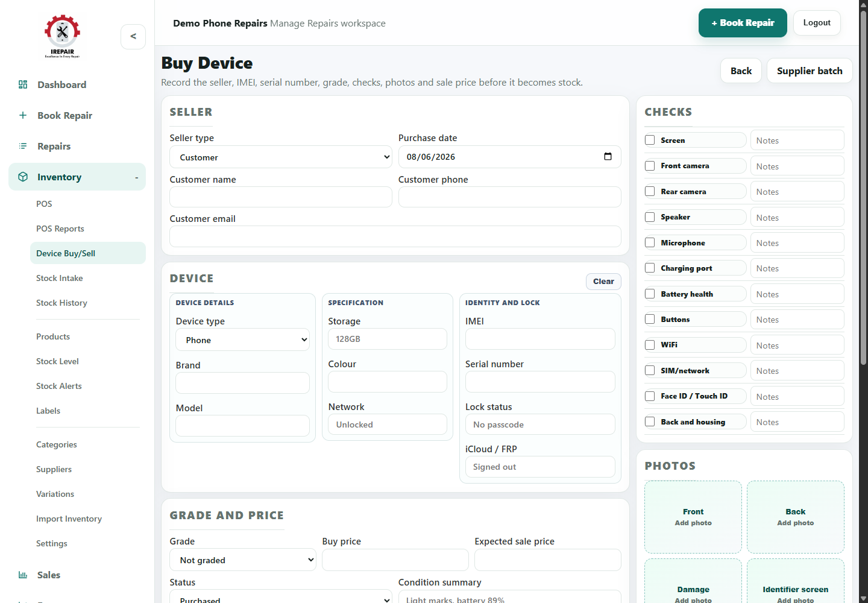Tick the Front camera check
The height and width of the screenshot is (603, 868).
click(650, 166)
